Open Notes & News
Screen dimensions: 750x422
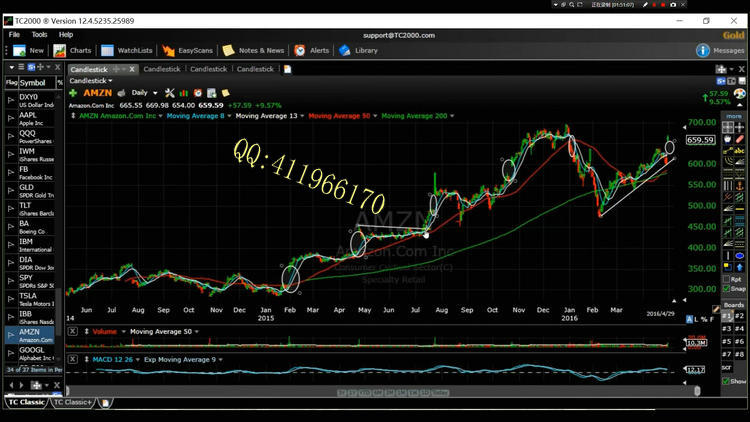point(254,50)
